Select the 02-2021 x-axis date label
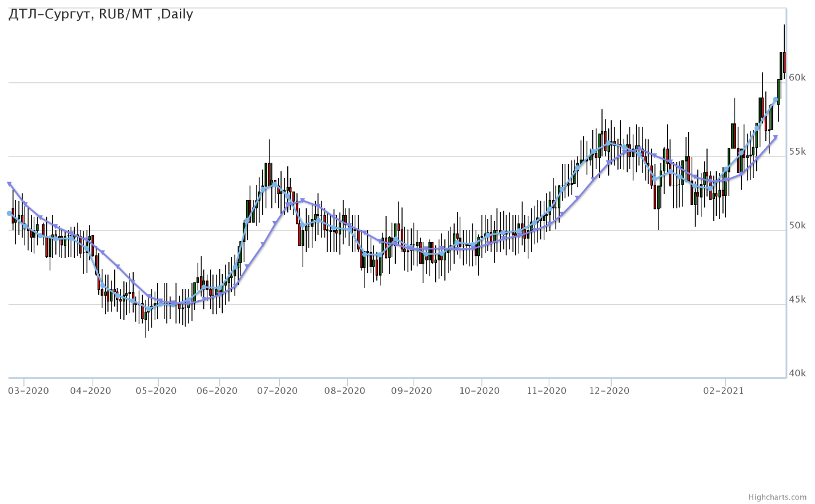 pyautogui.click(x=723, y=391)
